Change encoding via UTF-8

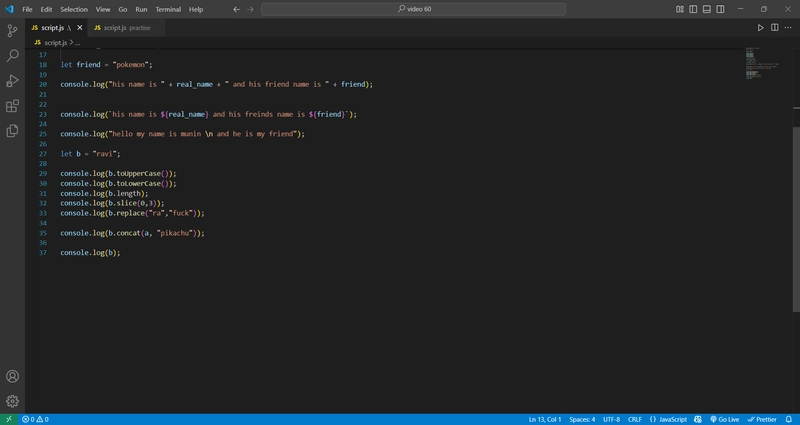(611, 419)
